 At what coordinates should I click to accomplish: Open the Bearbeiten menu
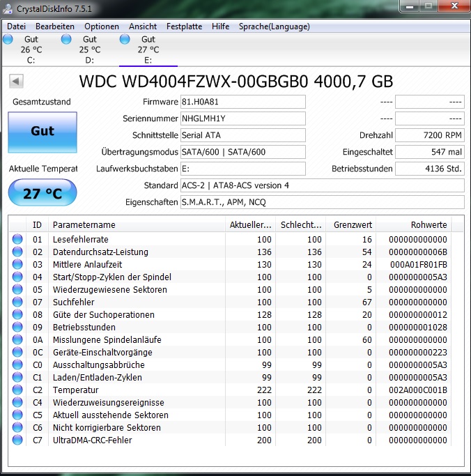click(x=54, y=26)
